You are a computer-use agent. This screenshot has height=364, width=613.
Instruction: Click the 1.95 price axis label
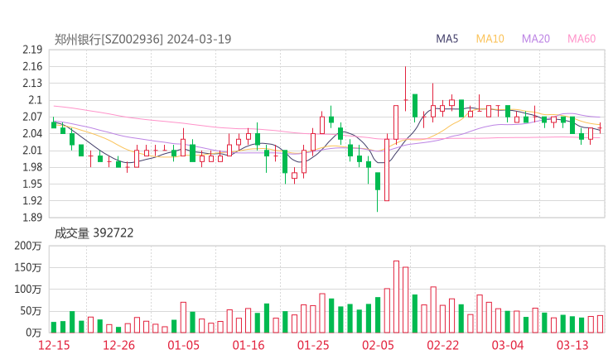click(32, 184)
